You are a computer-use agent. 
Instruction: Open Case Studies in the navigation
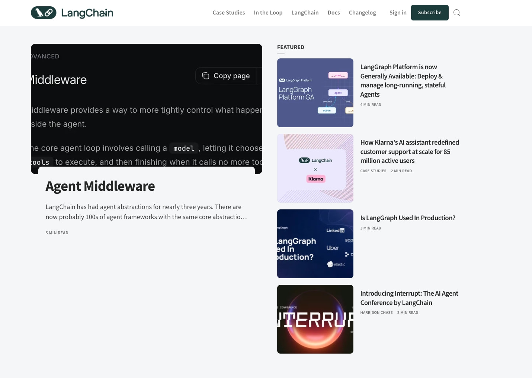[229, 13]
